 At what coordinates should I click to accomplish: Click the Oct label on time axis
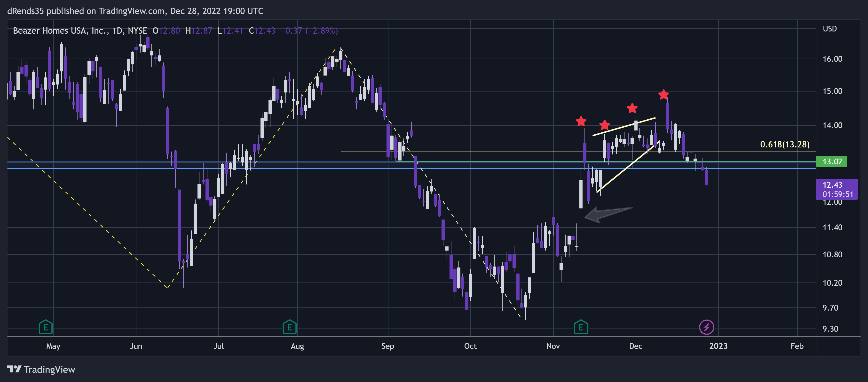(x=470, y=346)
